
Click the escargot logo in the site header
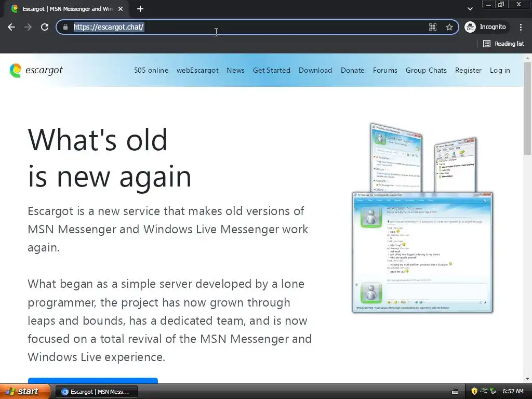click(36, 70)
